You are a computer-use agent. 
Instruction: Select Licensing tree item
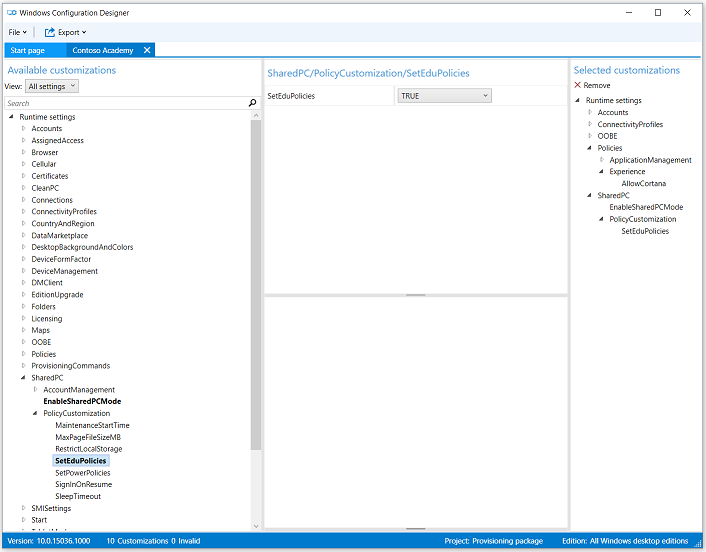pos(46,319)
